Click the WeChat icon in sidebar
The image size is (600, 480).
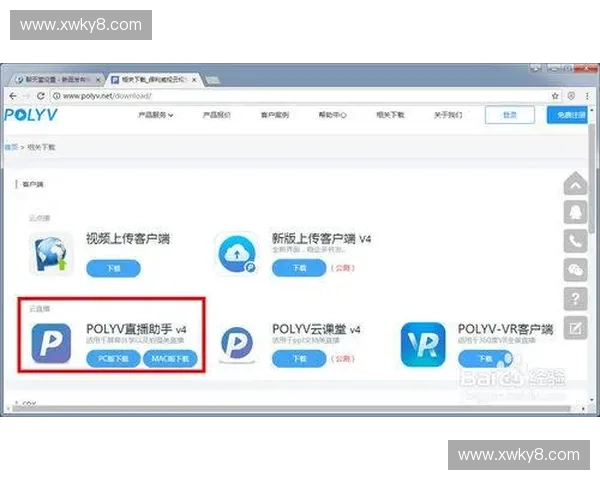(x=576, y=269)
